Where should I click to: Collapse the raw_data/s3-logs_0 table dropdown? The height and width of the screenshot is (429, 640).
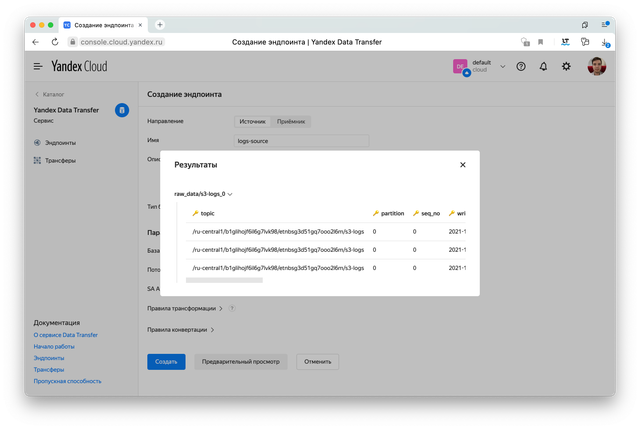pos(230,194)
